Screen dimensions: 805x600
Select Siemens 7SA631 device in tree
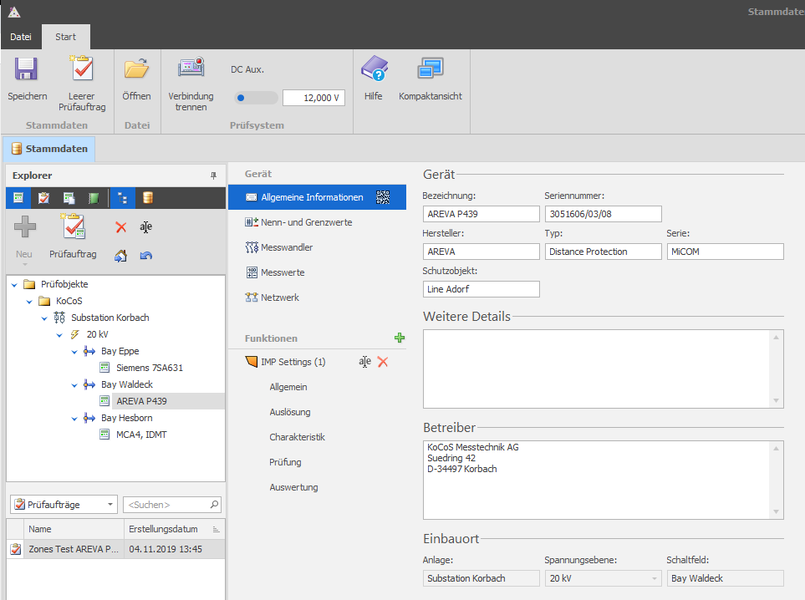pos(149,367)
